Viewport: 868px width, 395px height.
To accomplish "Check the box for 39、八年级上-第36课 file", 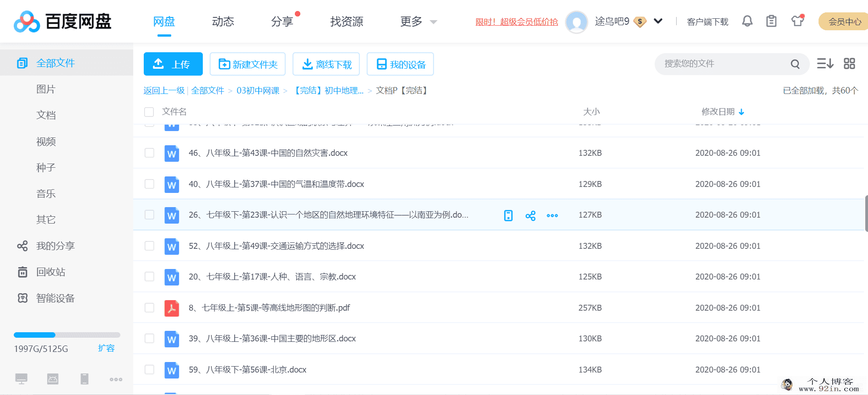I will [x=149, y=338].
